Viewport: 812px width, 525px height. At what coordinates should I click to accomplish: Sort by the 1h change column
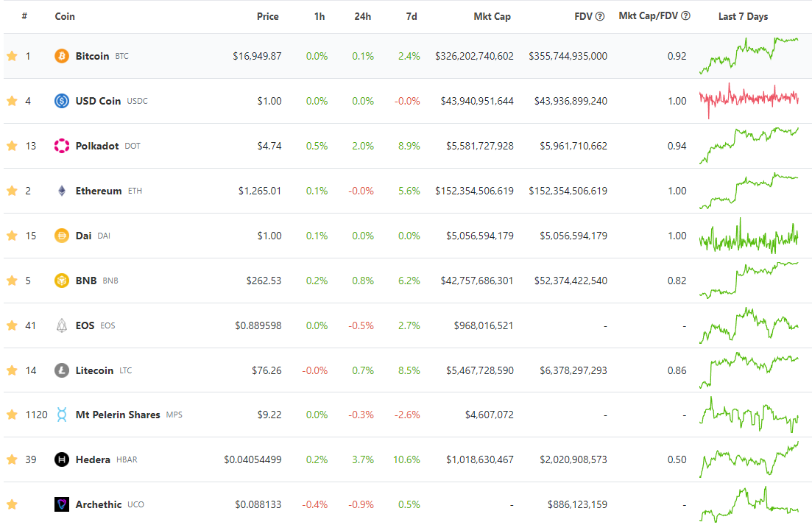click(x=319, y=17)
